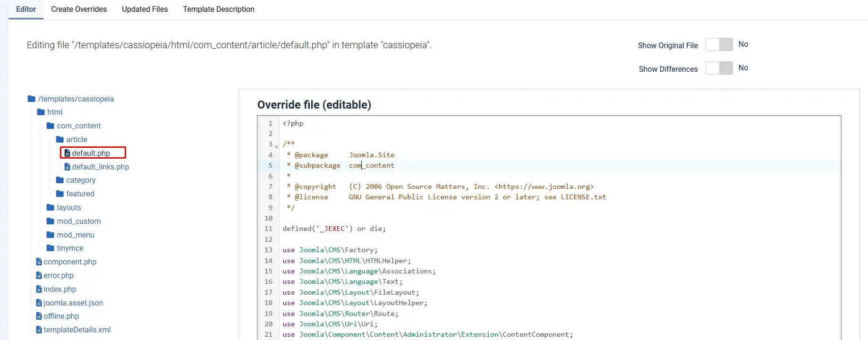This screenshot has width=868, height=340.
Task: Toggle the Show Original File switch
Action: 719,44
